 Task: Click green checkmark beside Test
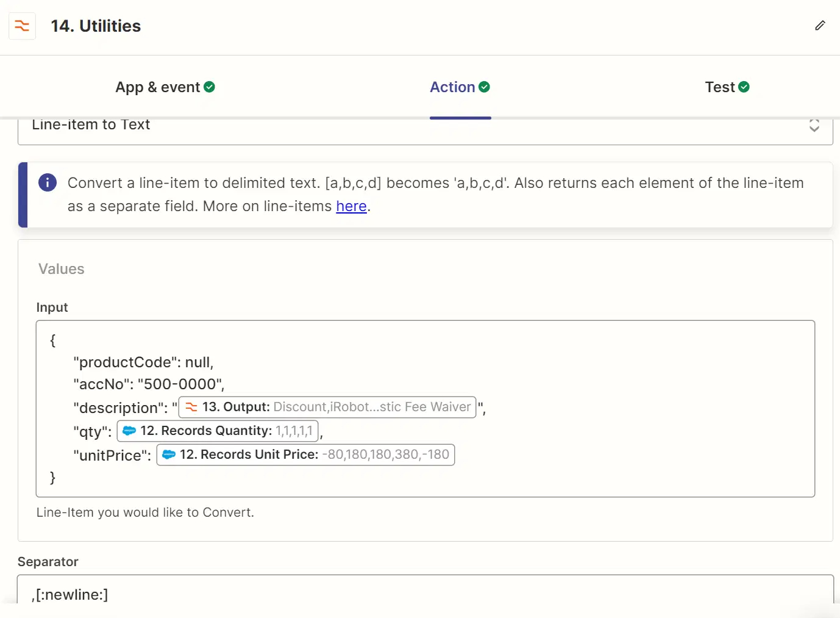pyautogui.click(x=744, y=87)
